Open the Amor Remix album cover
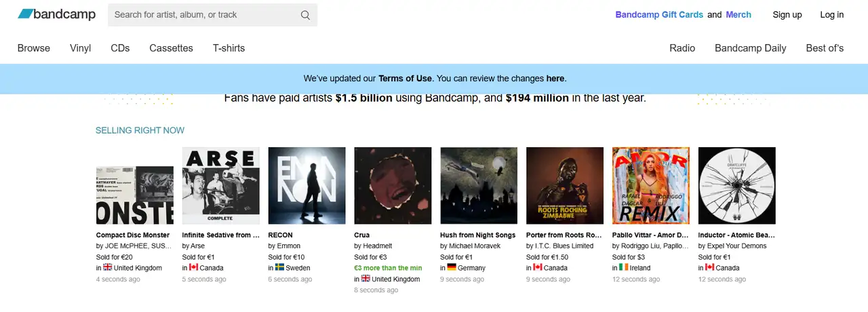The width and height of the screenshot is (868, 312). click(x=651, y=186)
